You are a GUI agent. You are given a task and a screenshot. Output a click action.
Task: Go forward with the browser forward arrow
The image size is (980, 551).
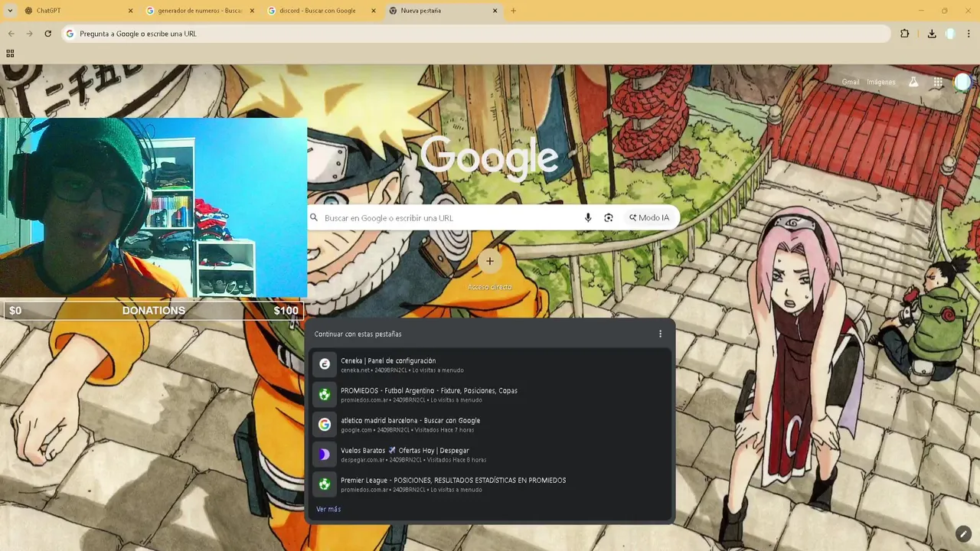tap(29, 34)
